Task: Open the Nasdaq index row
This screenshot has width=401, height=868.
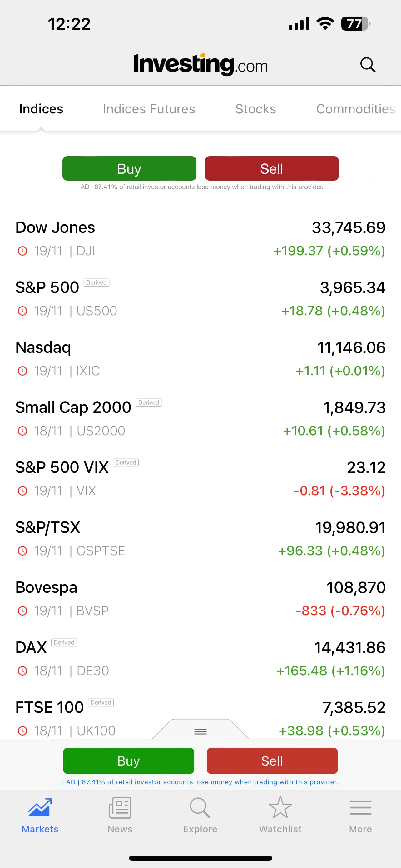Action: (200, 357)
